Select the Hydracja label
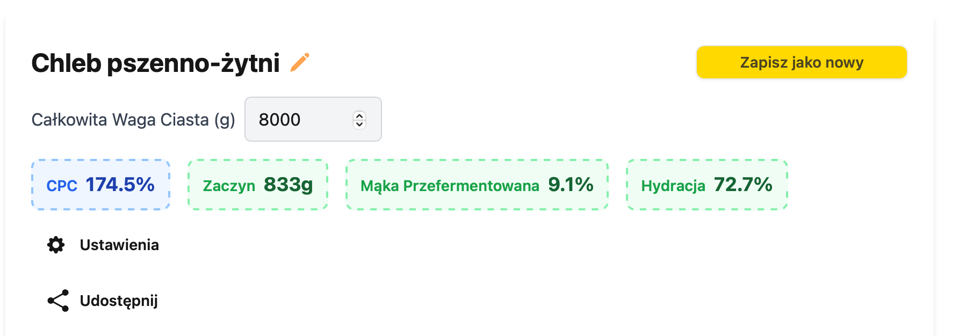 673,186
